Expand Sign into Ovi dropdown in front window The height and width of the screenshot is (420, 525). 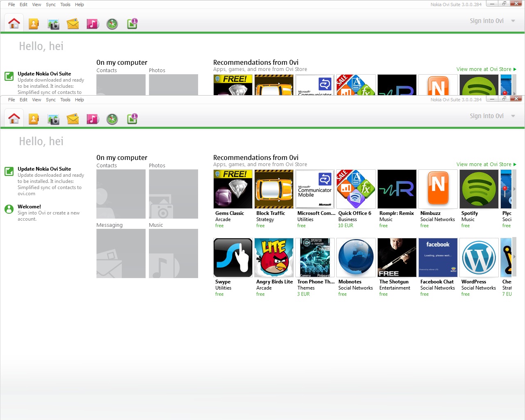(x=513, y=116)
